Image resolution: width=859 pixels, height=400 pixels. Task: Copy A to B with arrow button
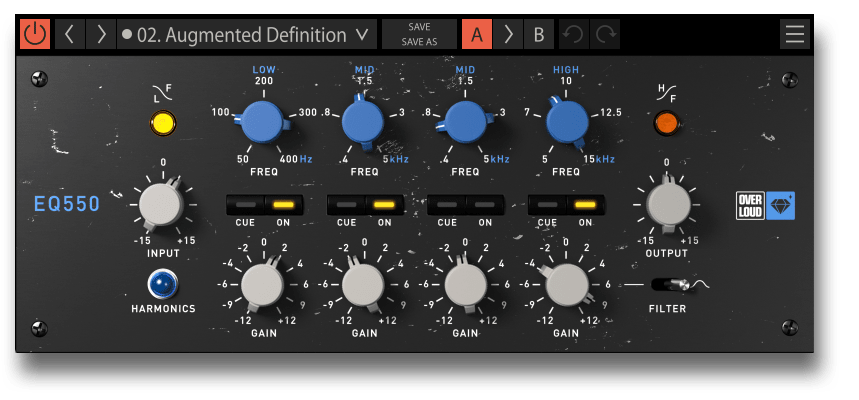point(508,35)
